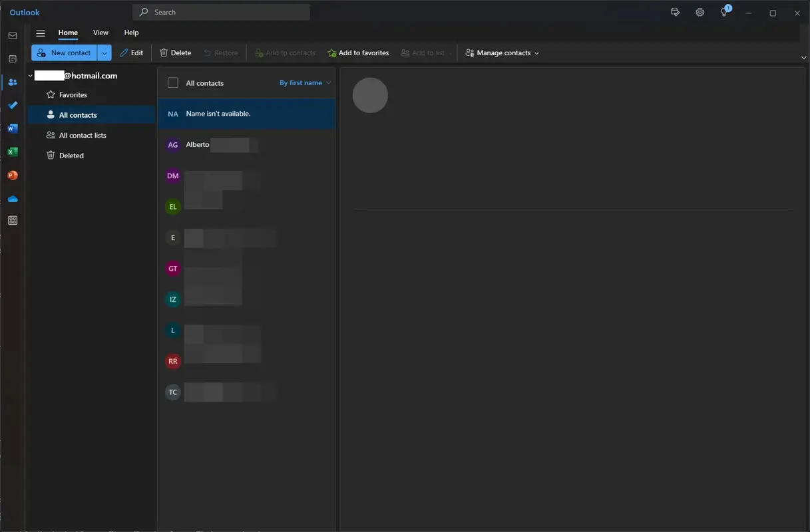This screenshot has width=810, height=532.
Task: Launch Word from the app rail
Action: pos(12,128)
